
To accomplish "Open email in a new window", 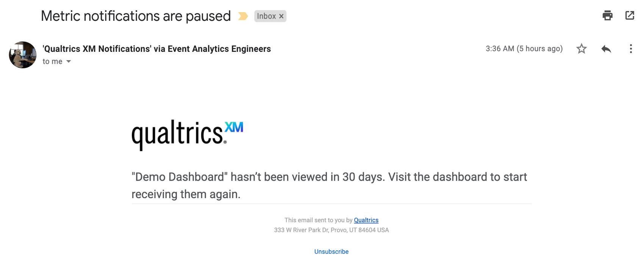I will 630,16.
